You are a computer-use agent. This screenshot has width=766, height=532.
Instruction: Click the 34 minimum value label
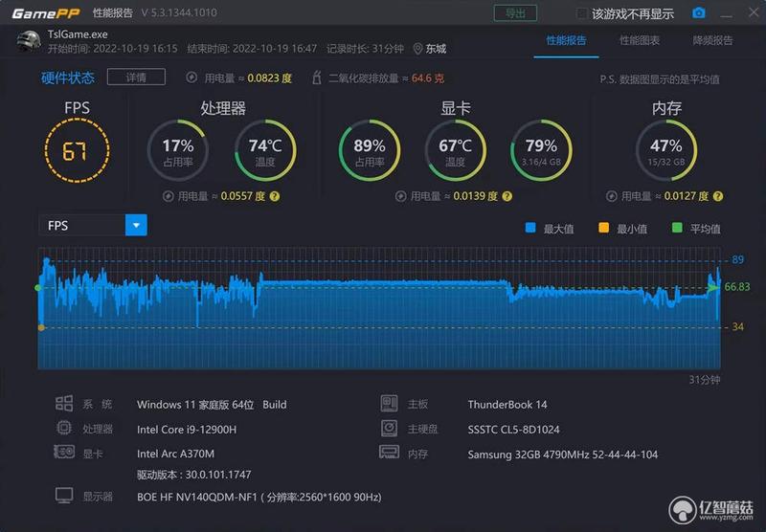(737, 327)
